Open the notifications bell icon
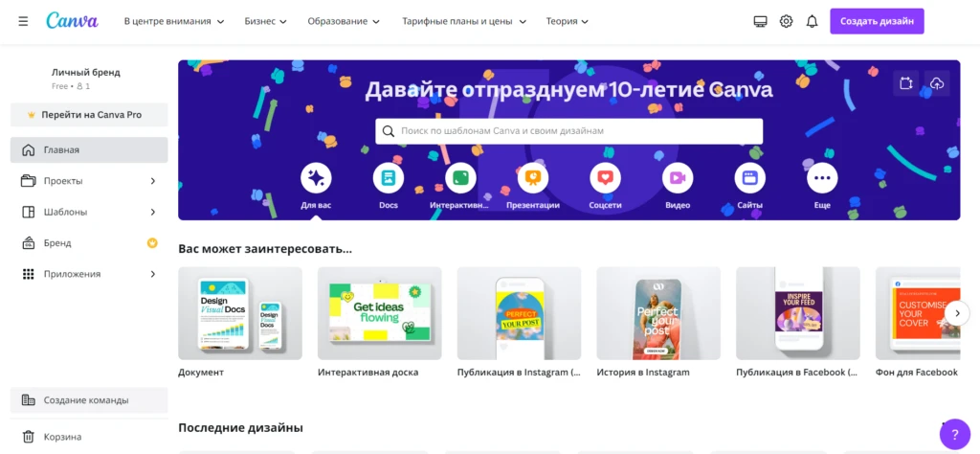 pyautogui.click(x=812, y=21)
